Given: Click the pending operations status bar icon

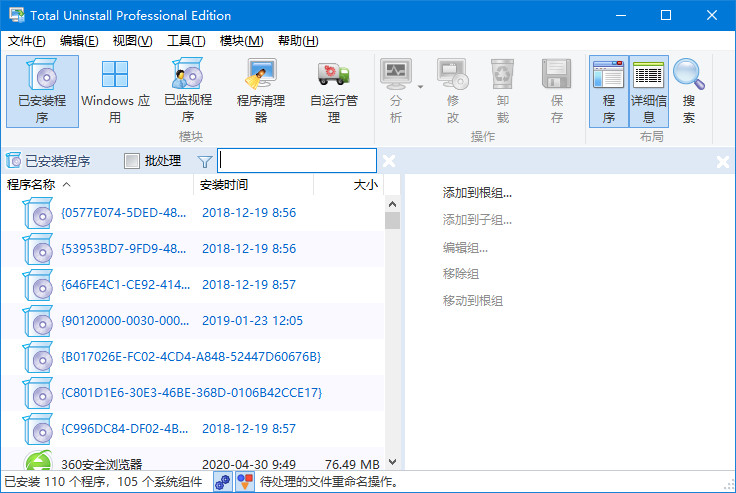Looking at the screenshot, I should 245,482.
